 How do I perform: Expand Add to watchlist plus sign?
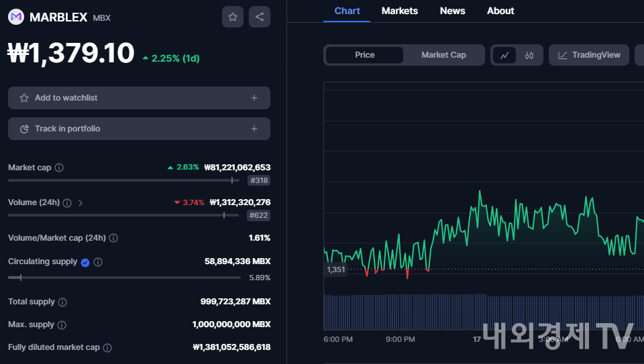point(254,98)
